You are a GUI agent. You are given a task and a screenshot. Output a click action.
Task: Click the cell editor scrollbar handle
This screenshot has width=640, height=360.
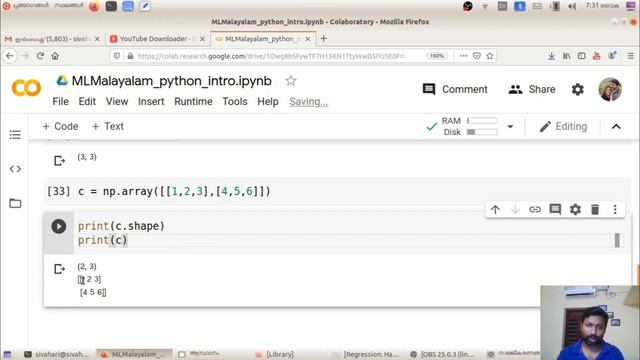pyautogui.click(x=617, y=240)
